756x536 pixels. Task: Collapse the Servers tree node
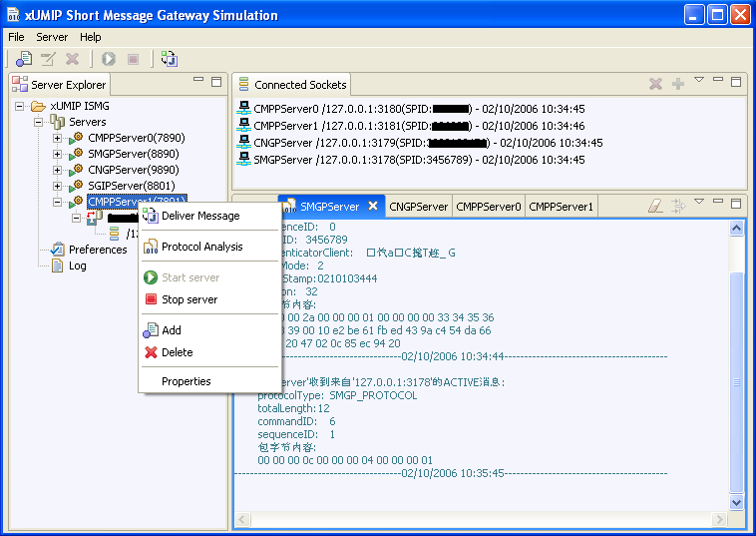[38, 122]
